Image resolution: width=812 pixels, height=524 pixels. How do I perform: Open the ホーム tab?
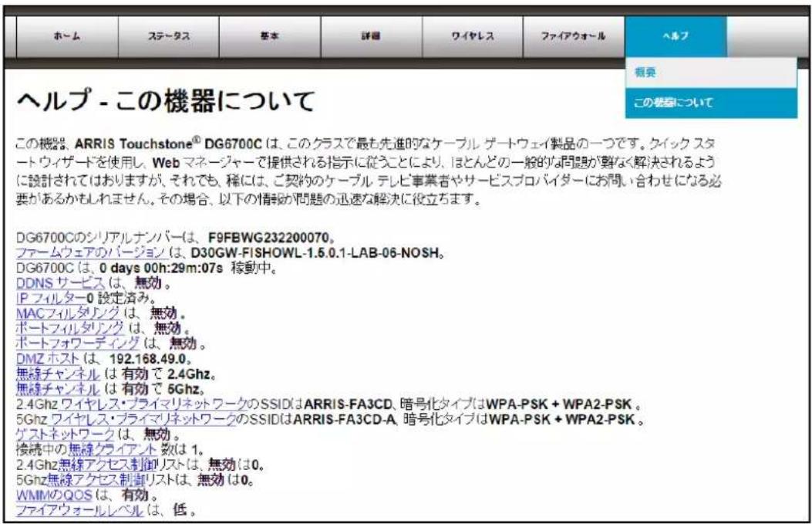pyautogui.click(x=67, y=36)
